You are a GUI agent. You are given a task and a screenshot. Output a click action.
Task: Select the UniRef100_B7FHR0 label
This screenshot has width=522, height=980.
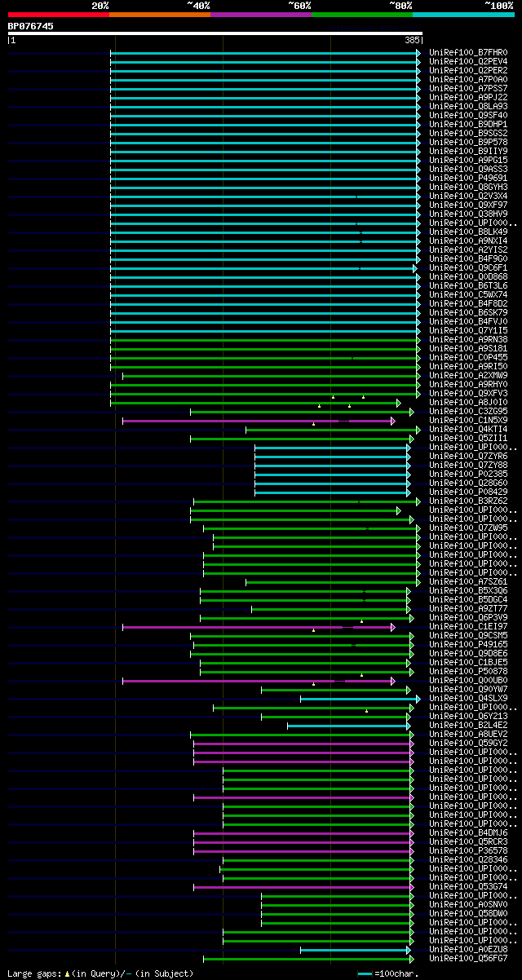(468, 52)
